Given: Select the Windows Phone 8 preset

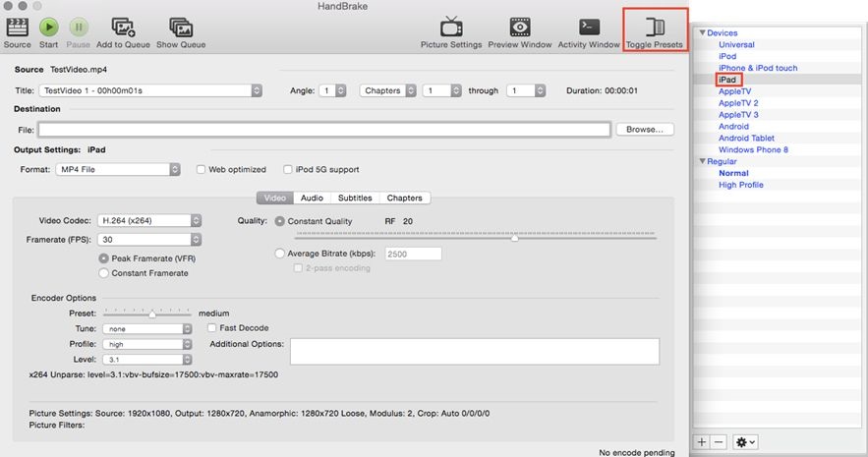Looking at the screenshot, I should tap(753, 149).
